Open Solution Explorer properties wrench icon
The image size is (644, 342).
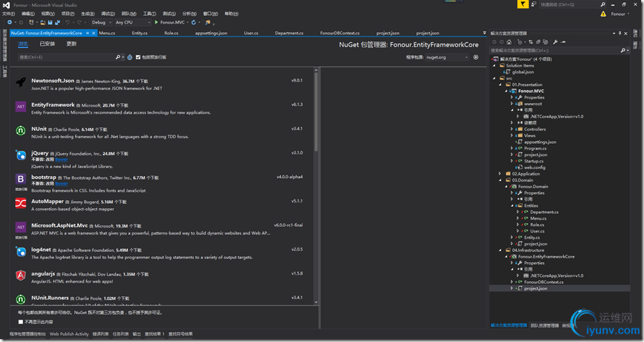coord(555,42)
